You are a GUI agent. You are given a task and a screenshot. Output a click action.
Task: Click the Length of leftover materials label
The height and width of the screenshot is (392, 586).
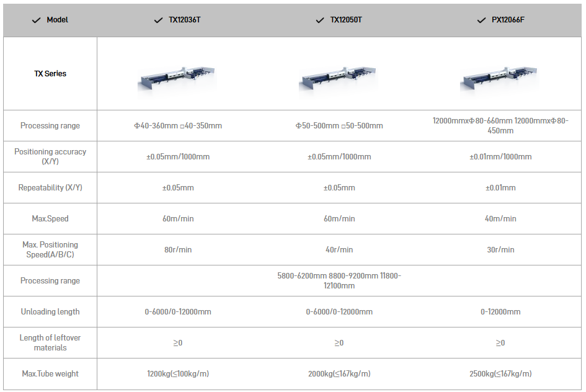(50, 342)
